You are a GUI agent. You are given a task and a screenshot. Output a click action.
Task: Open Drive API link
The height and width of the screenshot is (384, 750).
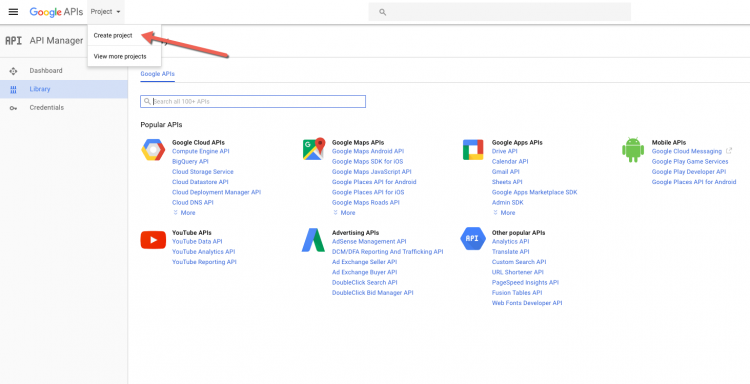pos(505,152)
